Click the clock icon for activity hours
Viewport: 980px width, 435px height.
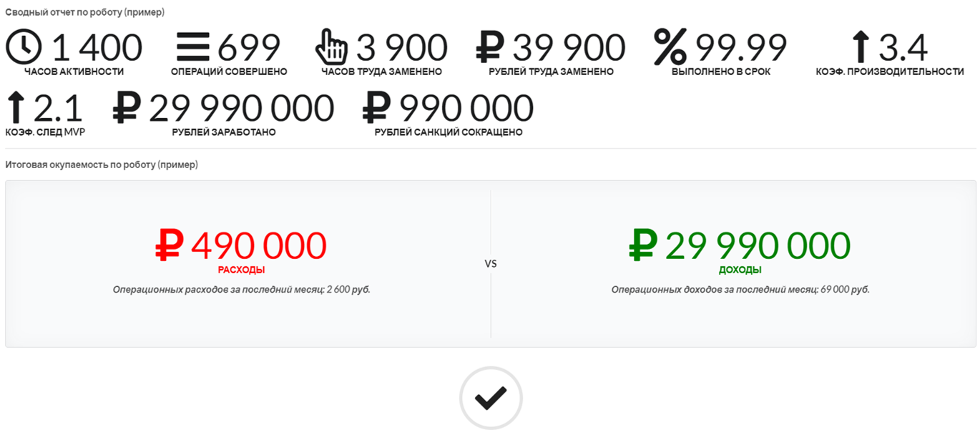pyautogui.click(x=24, y=47)
